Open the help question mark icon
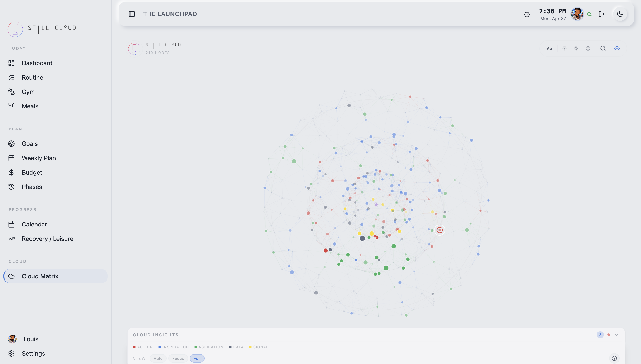The height and width of the screenshot is (364, 641). (614, 358)
